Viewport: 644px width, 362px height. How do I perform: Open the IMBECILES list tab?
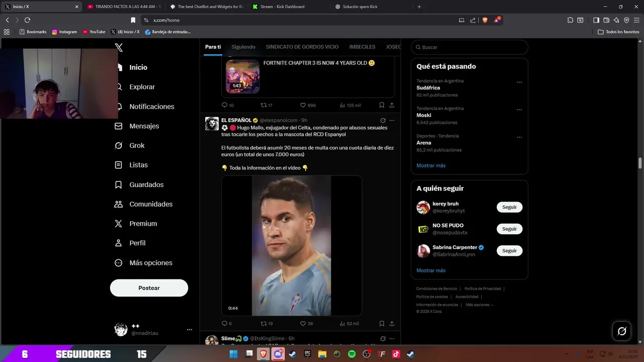point(362,47)
